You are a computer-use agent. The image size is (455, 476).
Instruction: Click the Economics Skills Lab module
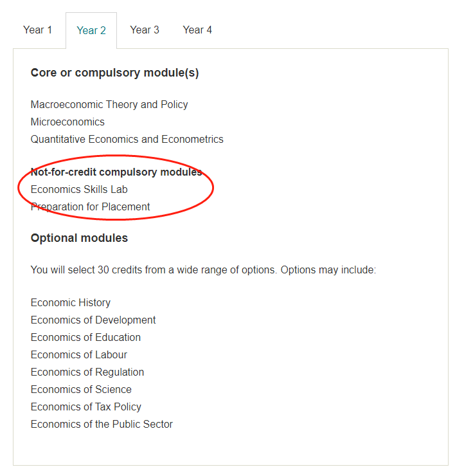(x=79, y=189)
